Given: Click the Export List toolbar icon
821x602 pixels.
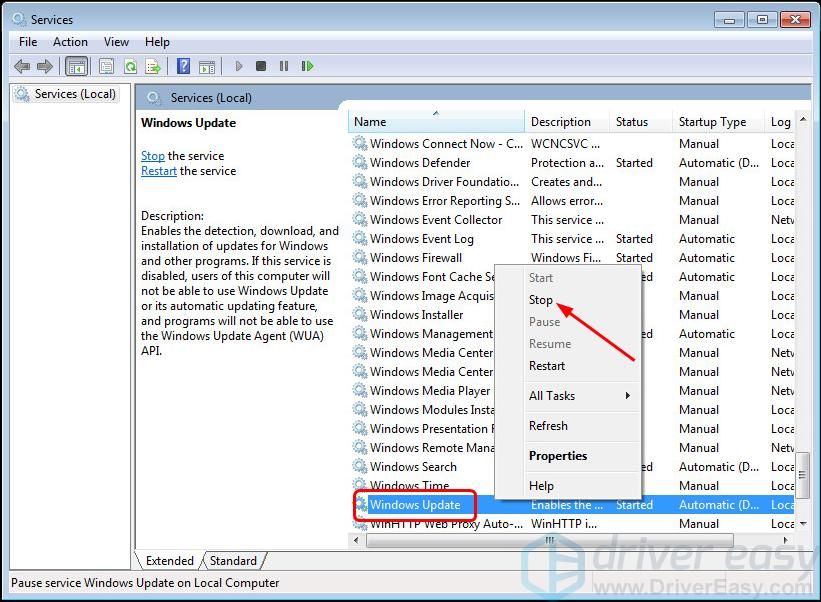Looking at the screenshot, I should (153, 66).
